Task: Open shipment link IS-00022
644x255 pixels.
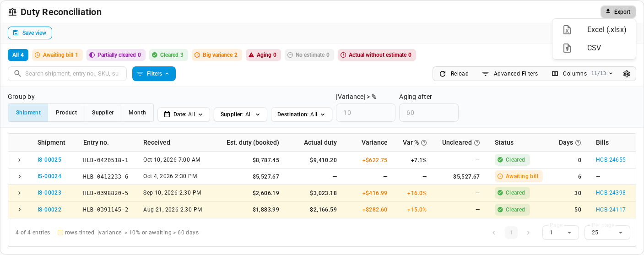Action: click(49, 210)
